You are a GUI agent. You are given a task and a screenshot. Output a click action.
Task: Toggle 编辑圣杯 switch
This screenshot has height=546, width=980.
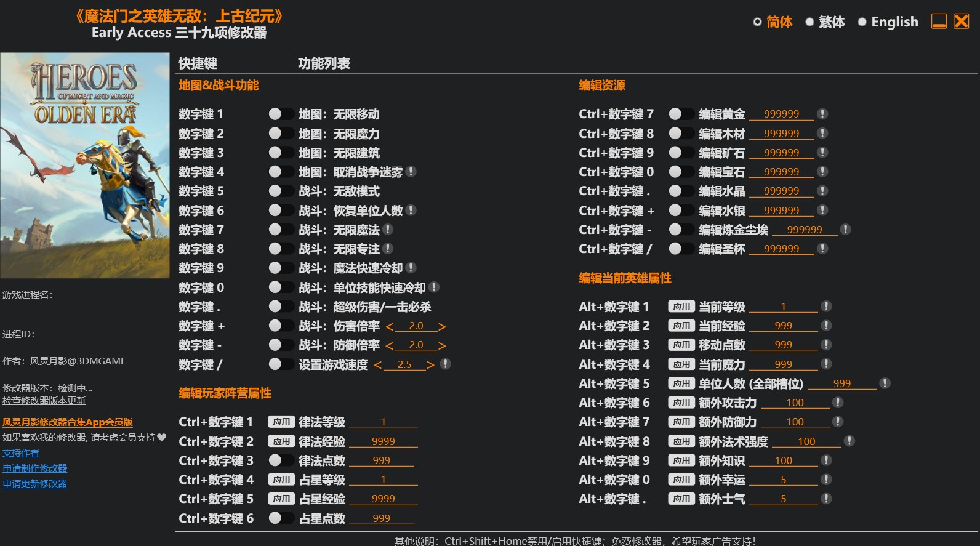click(x=681, y=249)
